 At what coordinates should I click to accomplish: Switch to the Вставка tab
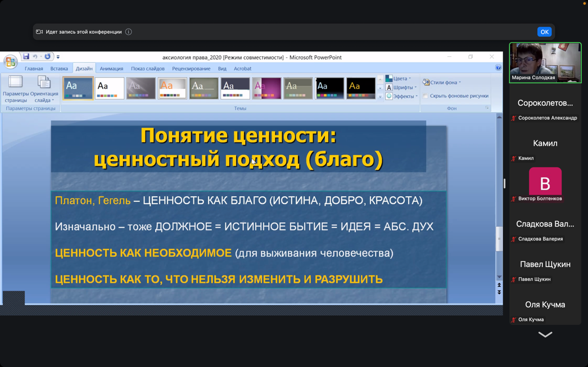pos(59,69)
